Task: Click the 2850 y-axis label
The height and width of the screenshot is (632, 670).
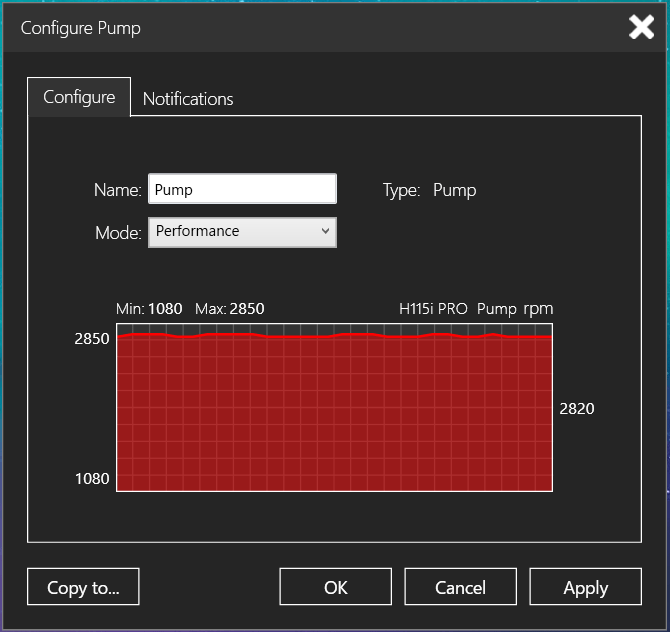Action: [92, 339]
